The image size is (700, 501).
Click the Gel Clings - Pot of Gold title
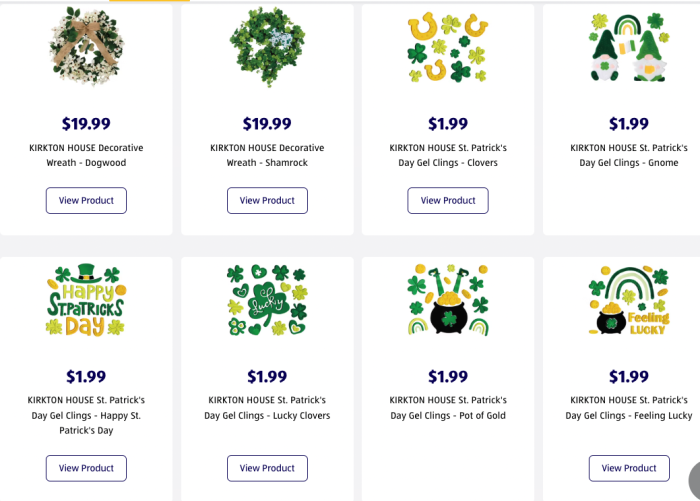click(x=448, y=407)
